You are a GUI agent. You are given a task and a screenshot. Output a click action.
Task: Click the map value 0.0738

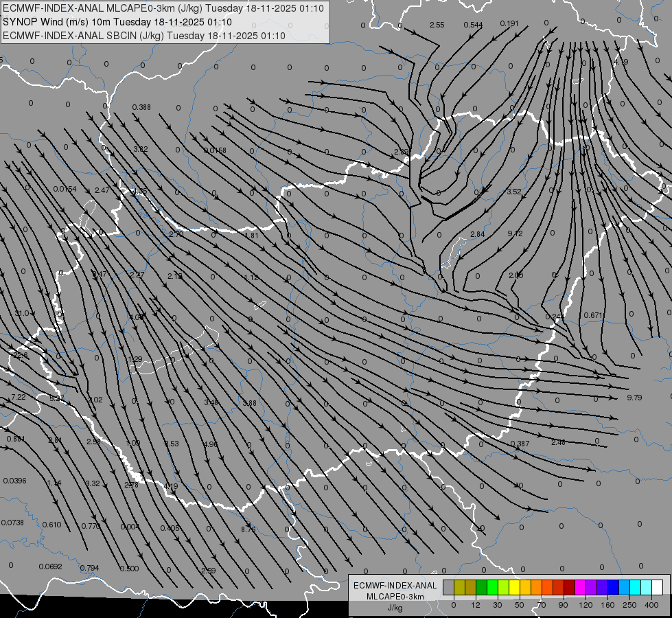tap(12, 523)
